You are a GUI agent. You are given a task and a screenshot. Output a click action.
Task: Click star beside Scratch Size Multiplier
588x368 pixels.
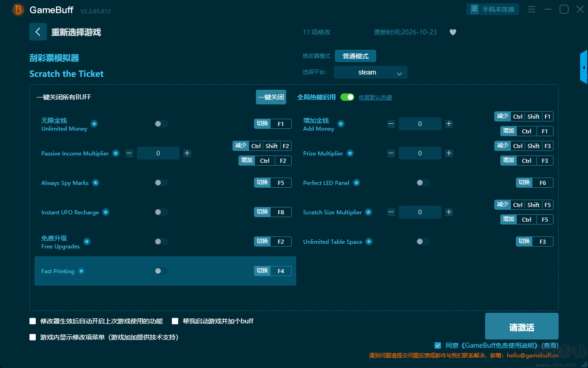point(368,212)
